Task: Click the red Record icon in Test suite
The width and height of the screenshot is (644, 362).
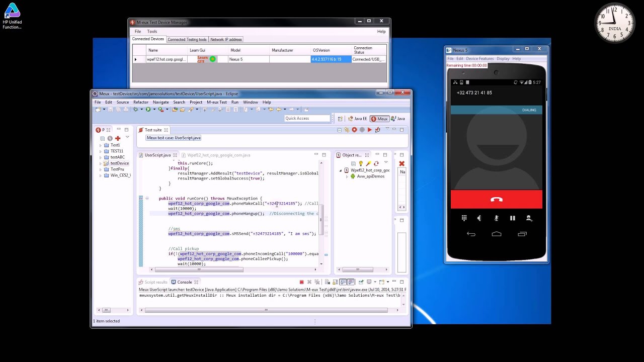Action: point(354,130)
